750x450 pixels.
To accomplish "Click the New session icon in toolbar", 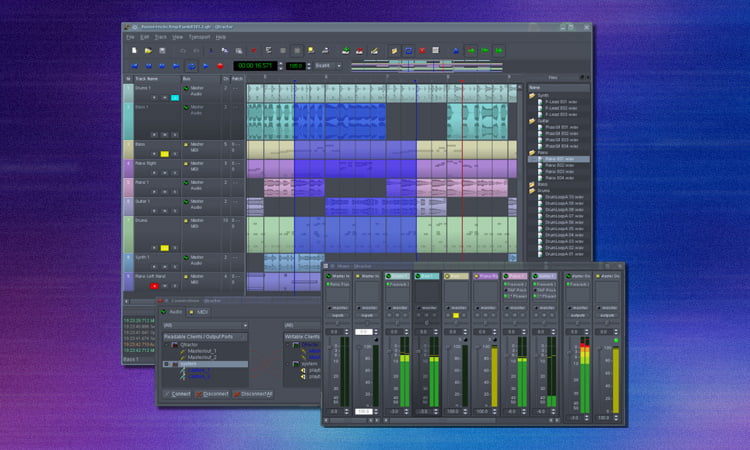I will tap(132, 50).
